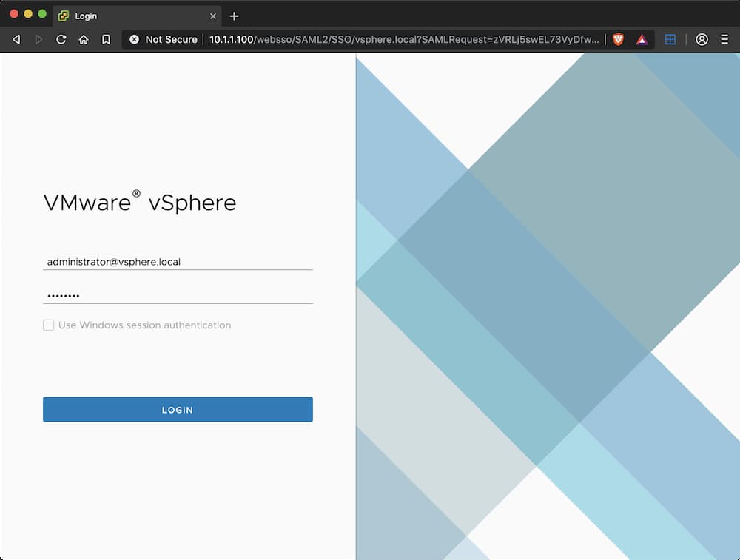Image resolution: width=740 pixels, height=560 pixels.
Task: Click the Not Secure label
Action: coord(171,40)
